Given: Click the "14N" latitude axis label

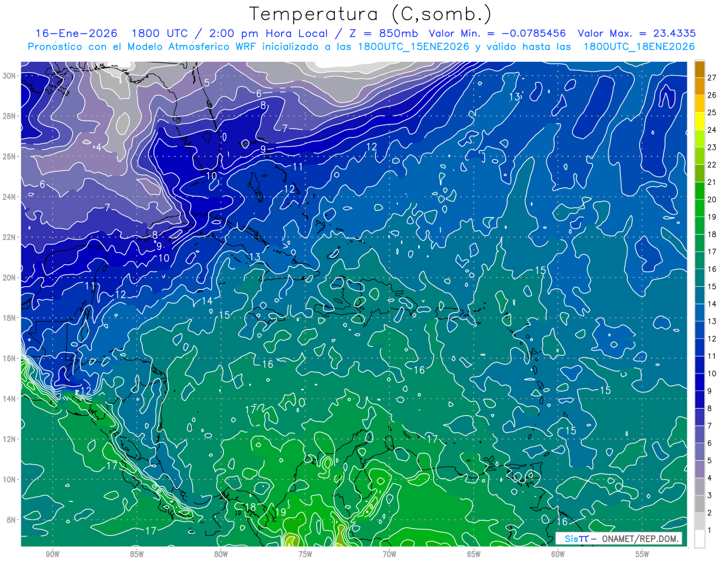Looking at the screenshot, I should [9, 398].
